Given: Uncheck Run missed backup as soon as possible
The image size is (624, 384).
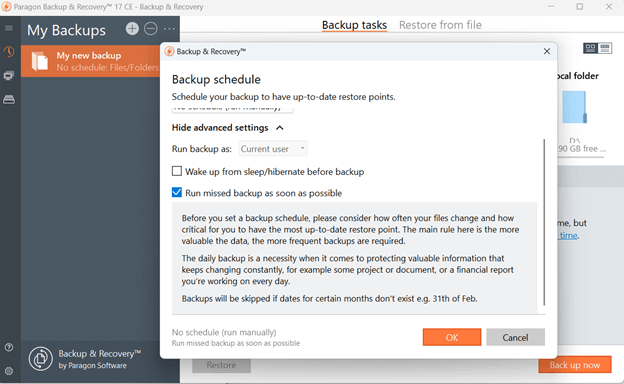Looking at the screenshot, I should (x=177, y=193).
